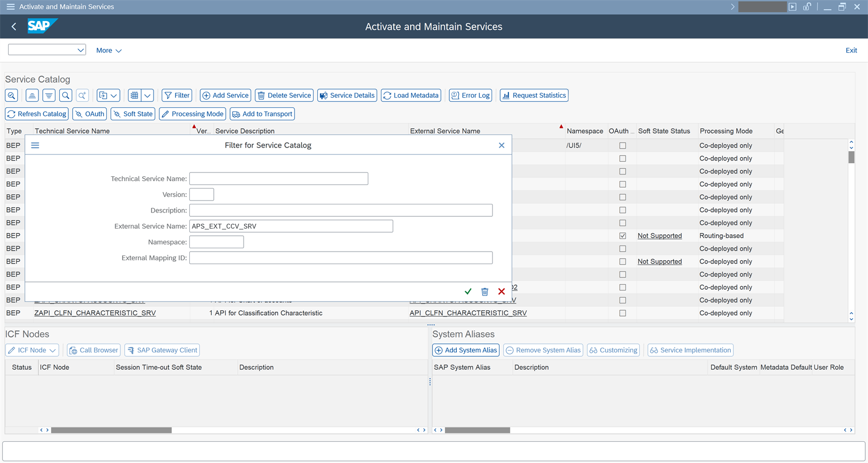
Task: Click Remove System Alias
Action: 543,350
